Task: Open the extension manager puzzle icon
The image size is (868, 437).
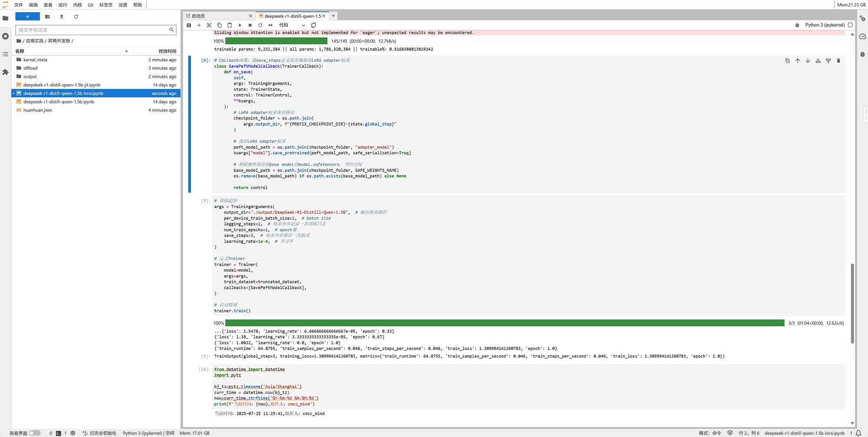Action: tap(5, 72)
